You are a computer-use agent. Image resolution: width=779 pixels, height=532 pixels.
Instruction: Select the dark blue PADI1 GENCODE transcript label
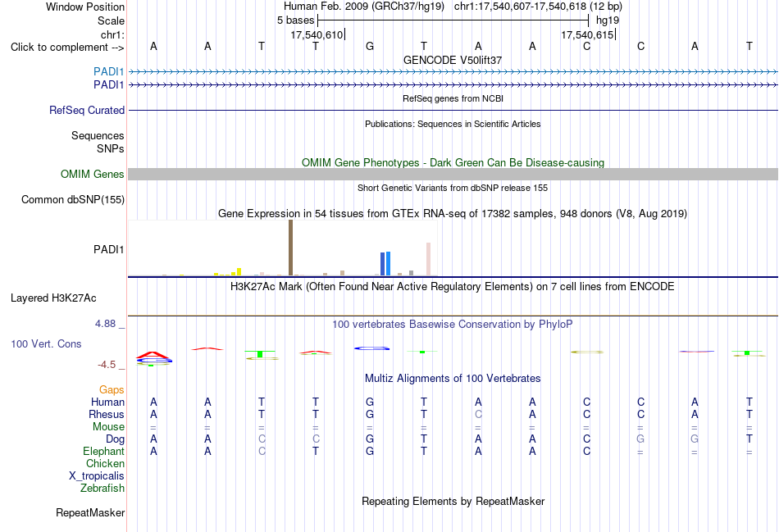click(108, 85)
